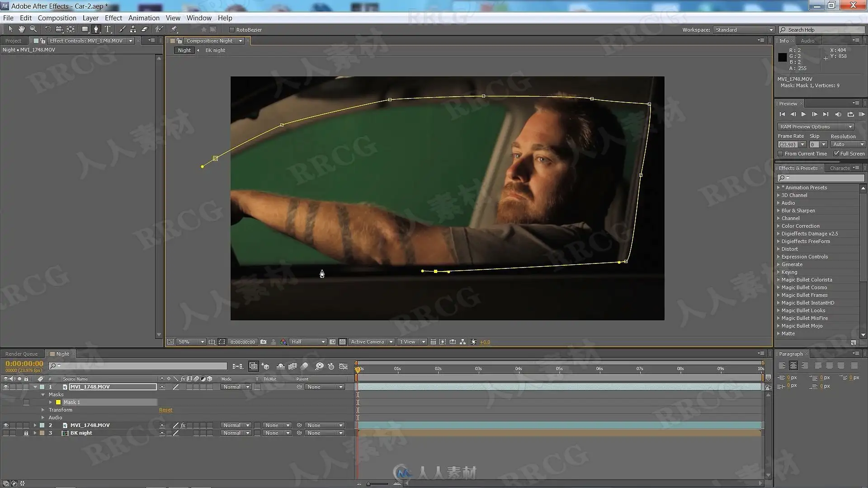
Task: Select the Horizontal Type tool
Action: coord(108,29)
